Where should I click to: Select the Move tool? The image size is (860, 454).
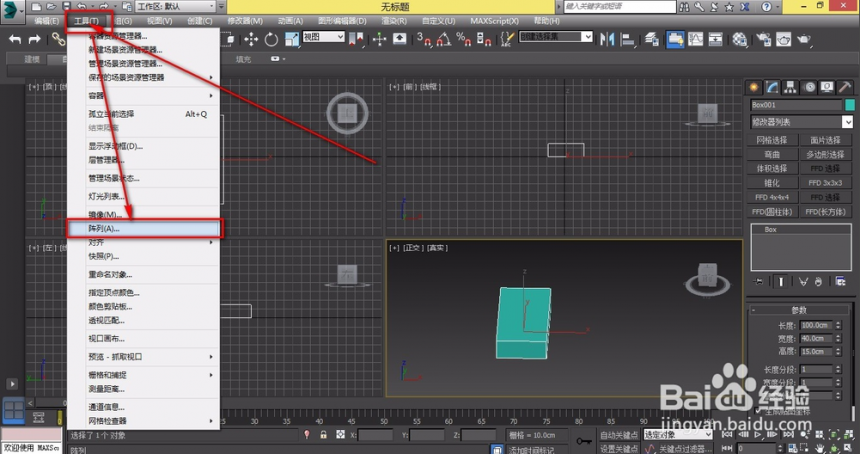(x=251, y=39)
